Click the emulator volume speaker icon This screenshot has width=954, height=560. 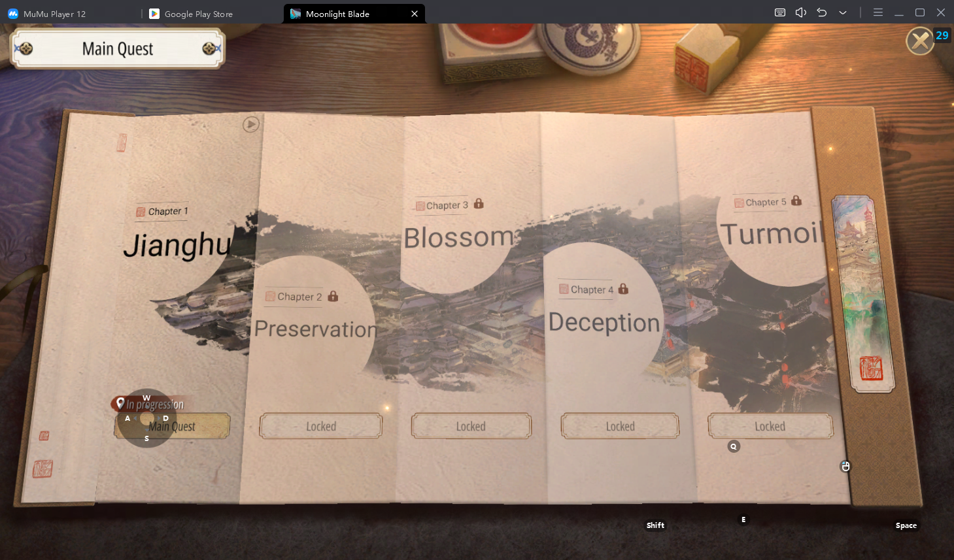pyautogui.click(x=801, y=12)
